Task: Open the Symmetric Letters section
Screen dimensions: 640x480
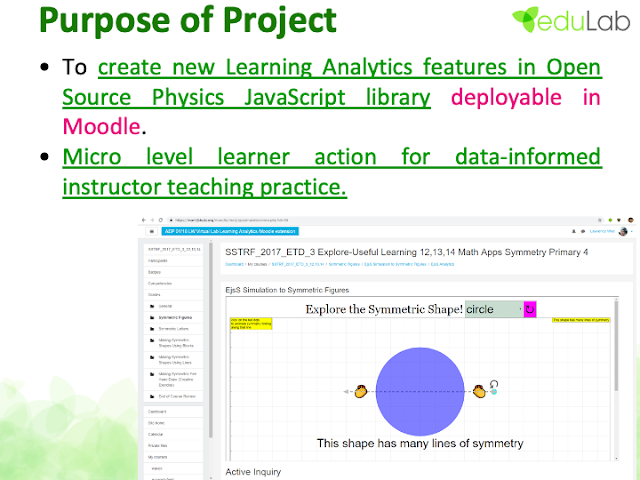Action: [x=173, y=329]
